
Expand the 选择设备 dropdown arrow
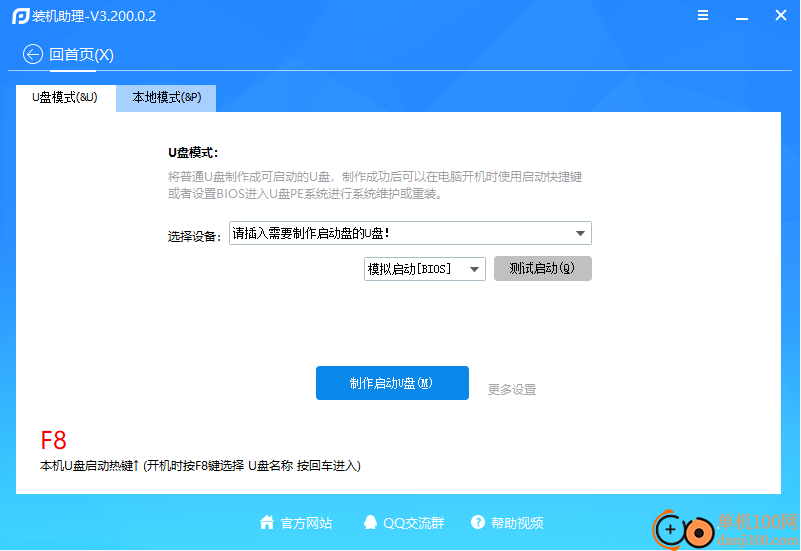pyautogui.click(x=580, y=233)
